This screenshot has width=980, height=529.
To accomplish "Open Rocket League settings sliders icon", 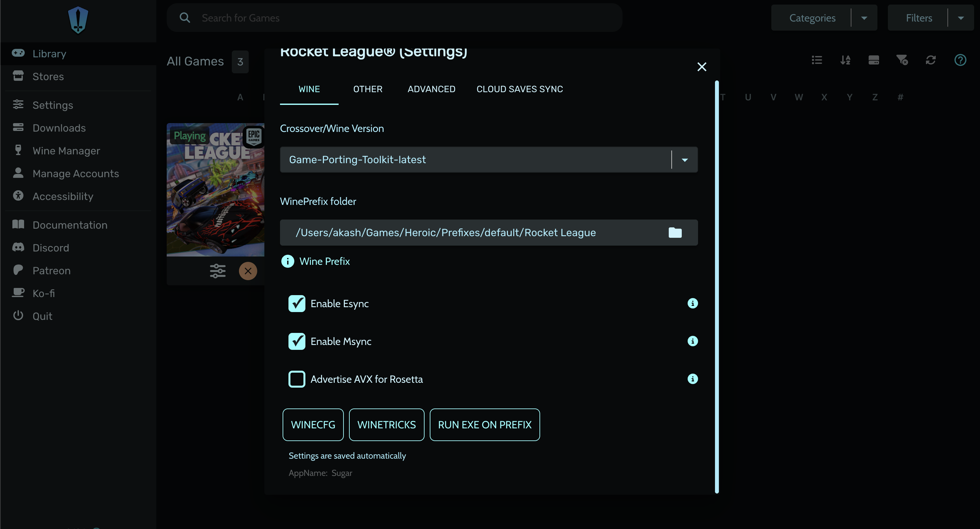I will (217, 271).
